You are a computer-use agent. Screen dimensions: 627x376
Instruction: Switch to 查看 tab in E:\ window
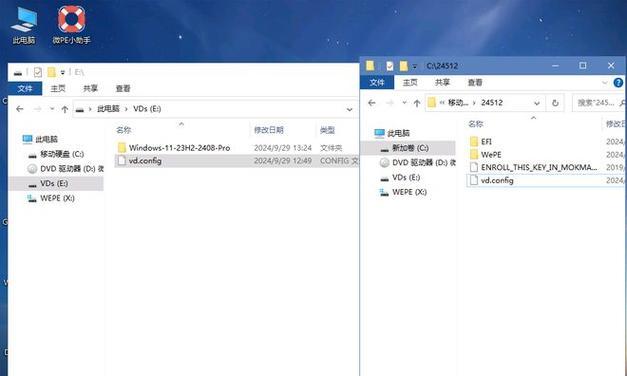pos(123,88)
